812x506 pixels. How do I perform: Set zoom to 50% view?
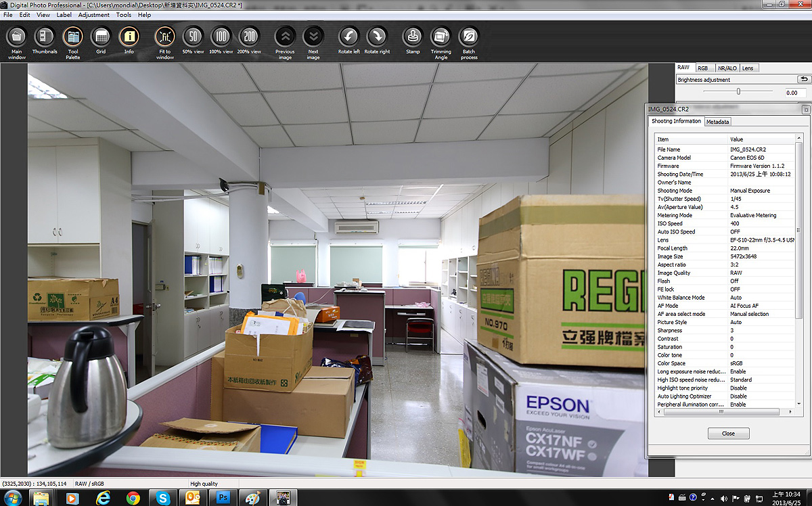(193, 41)
